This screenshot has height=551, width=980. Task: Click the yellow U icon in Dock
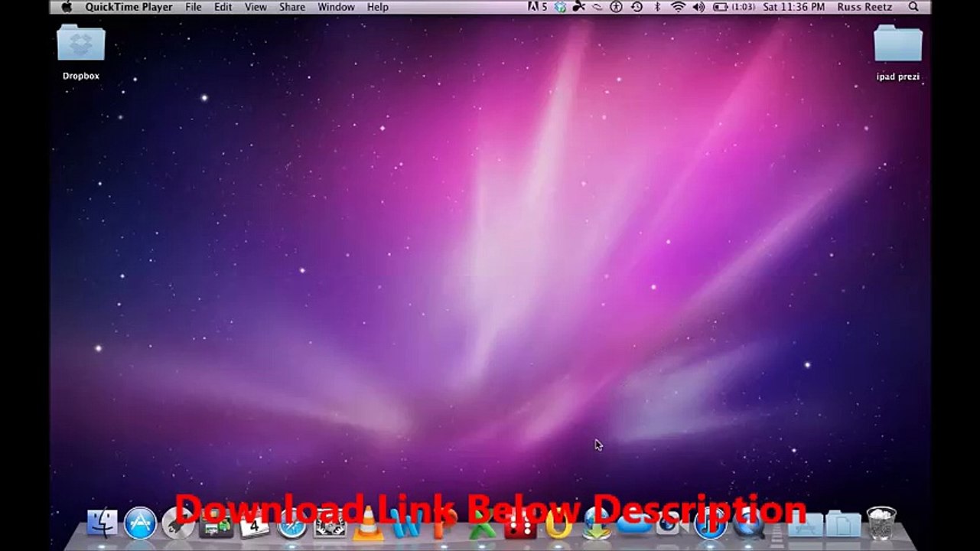tap(558, 525)
